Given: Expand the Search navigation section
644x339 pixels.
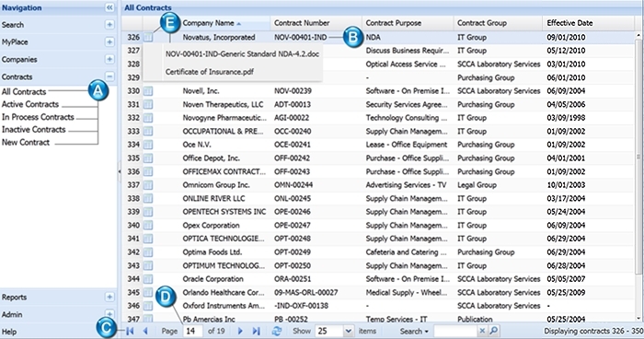Looking at the screenshot, I should pyautogui.click(x=109, y=25).
